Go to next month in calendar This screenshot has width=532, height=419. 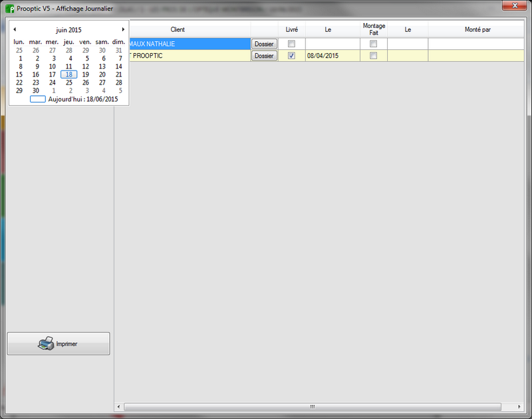coord(123,29)
